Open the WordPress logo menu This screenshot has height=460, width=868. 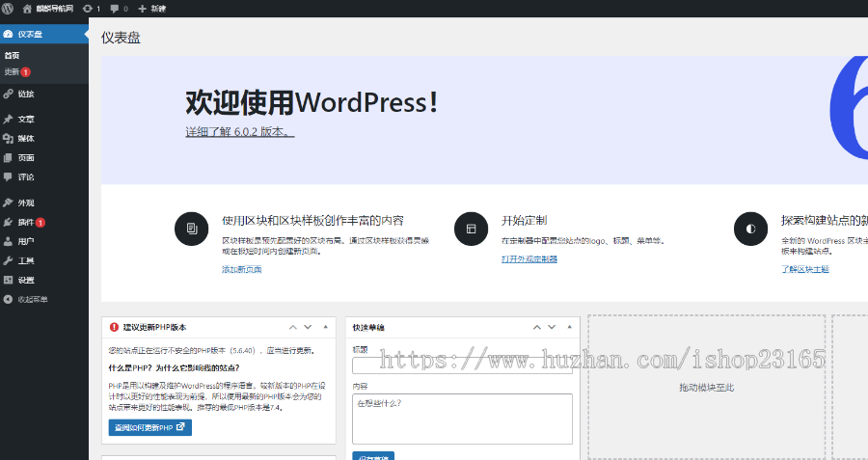point(8,9)
